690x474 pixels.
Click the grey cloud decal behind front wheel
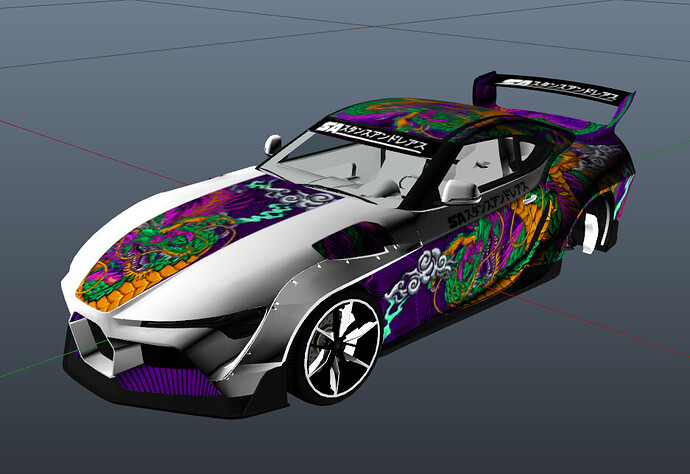click(418, 275)
